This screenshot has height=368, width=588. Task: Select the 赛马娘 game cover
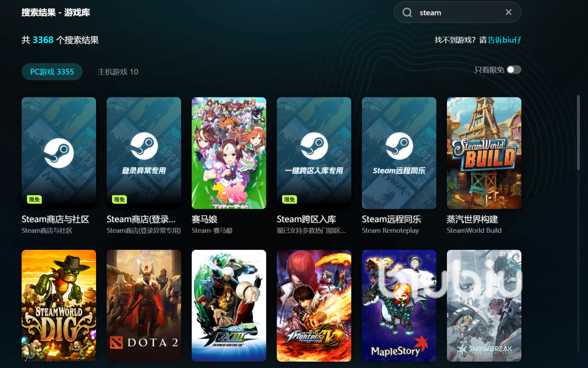click(x=229, y=153)
